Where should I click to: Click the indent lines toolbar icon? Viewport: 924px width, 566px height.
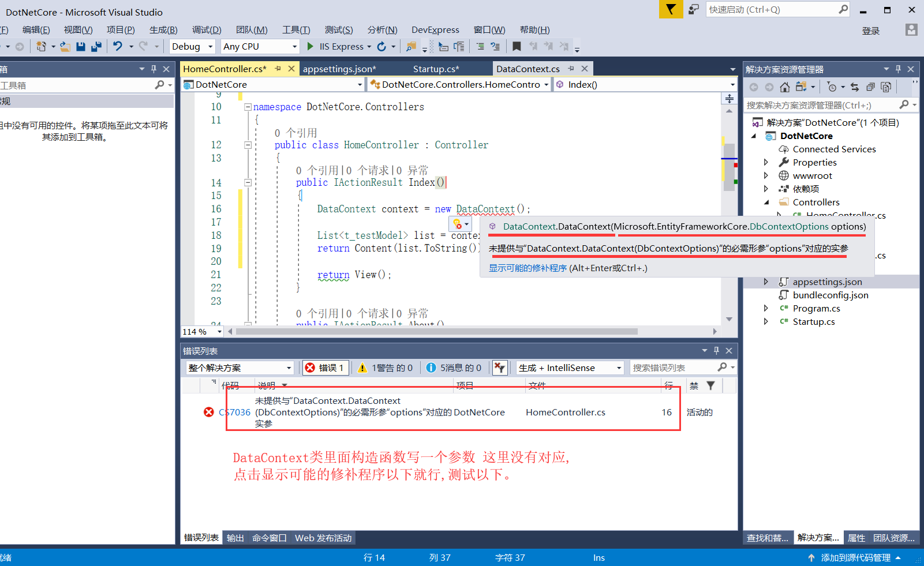480,46
